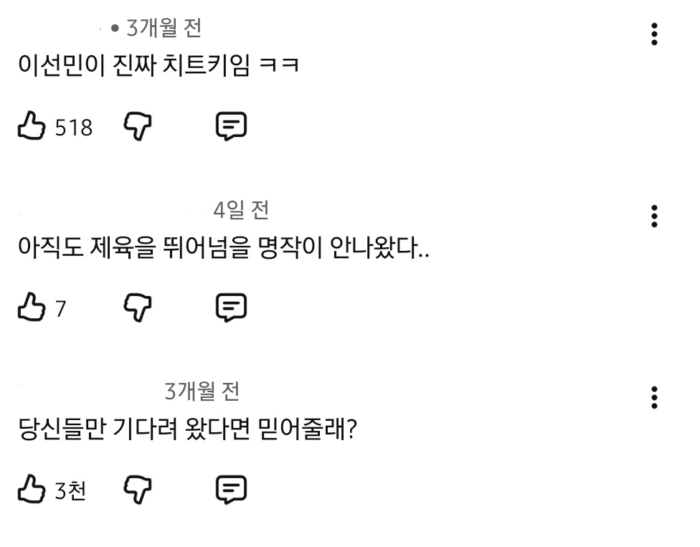Click the 7 like count
Image resolution: width=700 pixels, height=547 pixels.
pyautogui.click(x=60, y=308)
